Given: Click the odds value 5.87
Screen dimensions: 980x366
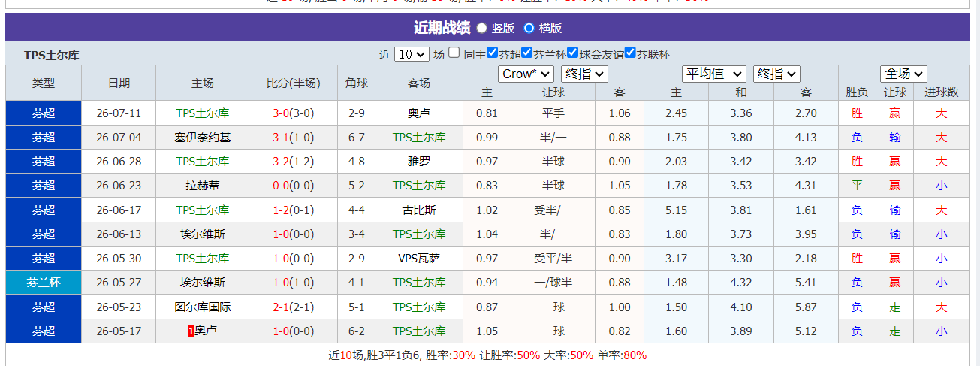Looking at the screenshot, I should coord(806,307).
